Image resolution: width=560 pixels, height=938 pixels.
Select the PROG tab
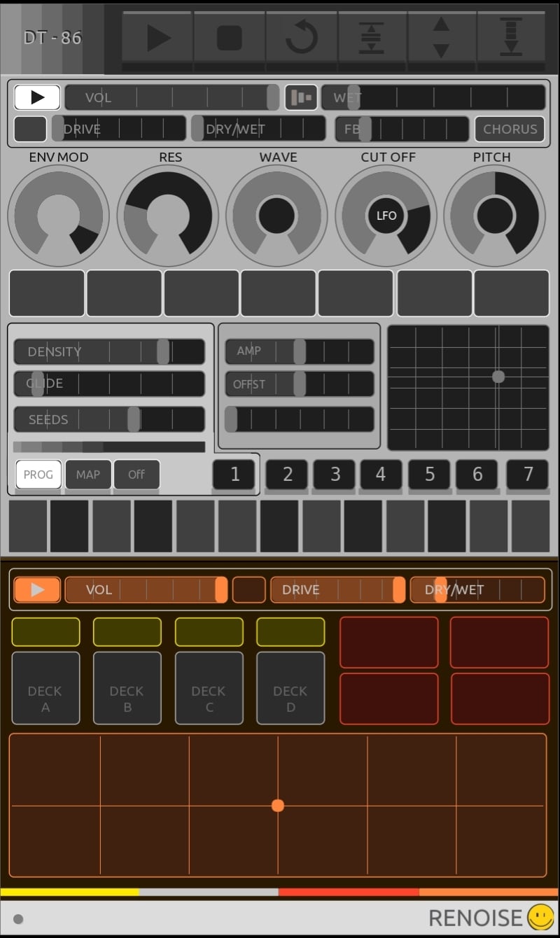coord(38,474)
